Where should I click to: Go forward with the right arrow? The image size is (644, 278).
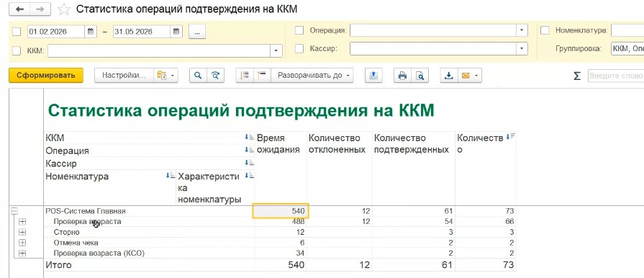click(x=40, y=9)
